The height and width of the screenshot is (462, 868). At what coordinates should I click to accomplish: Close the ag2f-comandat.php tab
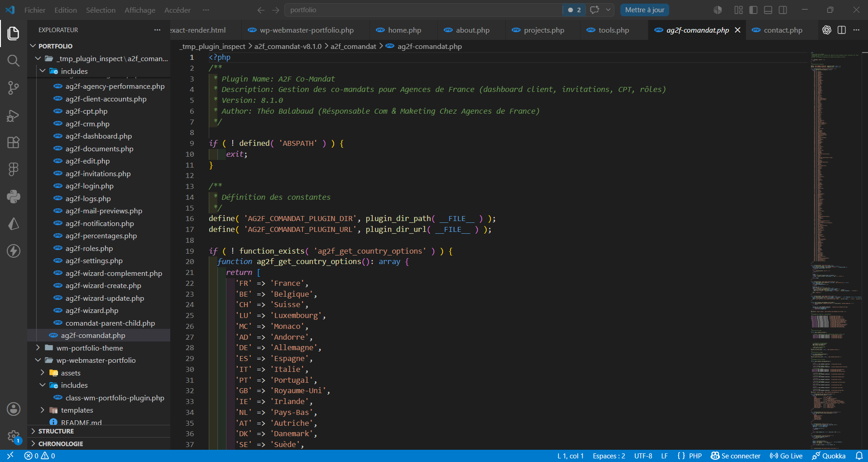[x=738, y=30]
